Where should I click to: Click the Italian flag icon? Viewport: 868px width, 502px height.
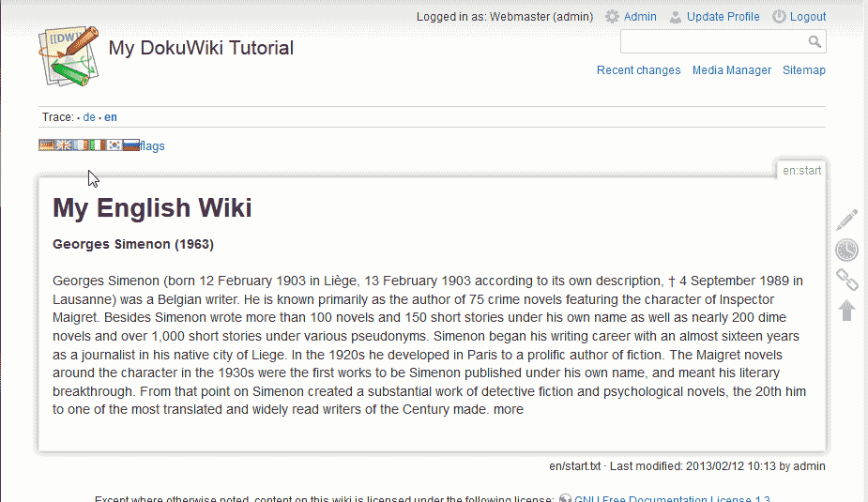pos(98,145)
